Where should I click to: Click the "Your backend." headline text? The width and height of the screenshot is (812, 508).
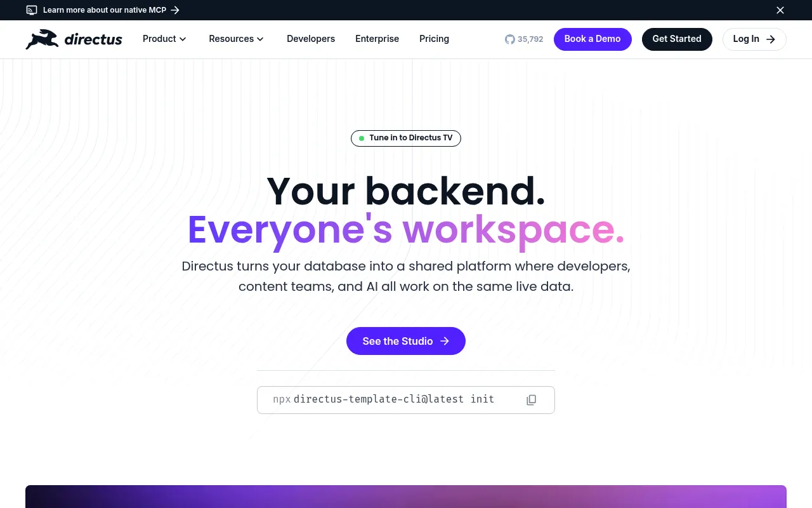coord(406,190)
